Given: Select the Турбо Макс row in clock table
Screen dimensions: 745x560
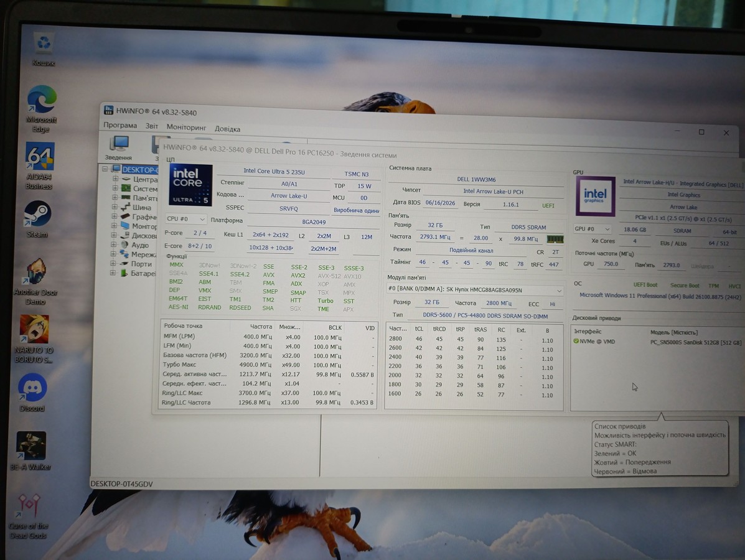Looking at the screenshot, I should click(268, 365).
